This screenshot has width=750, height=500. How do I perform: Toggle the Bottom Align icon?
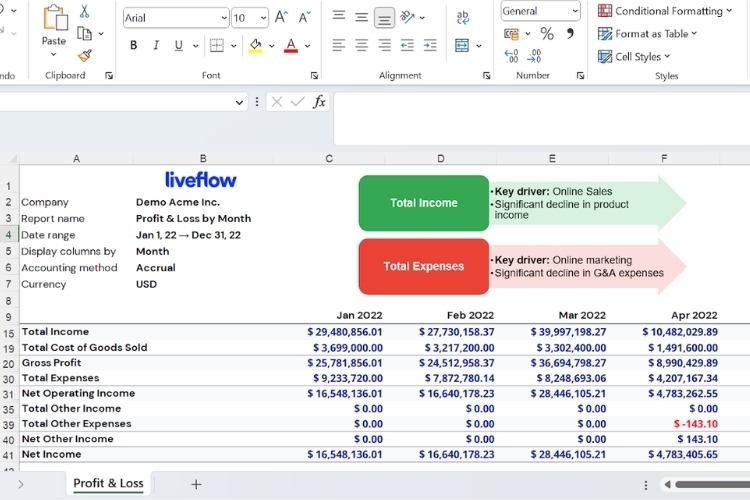pos(384,18)
